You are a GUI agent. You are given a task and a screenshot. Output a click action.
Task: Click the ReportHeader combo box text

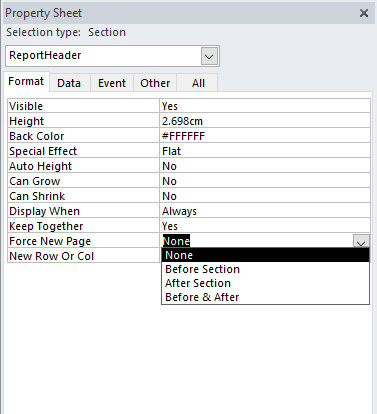45,55
